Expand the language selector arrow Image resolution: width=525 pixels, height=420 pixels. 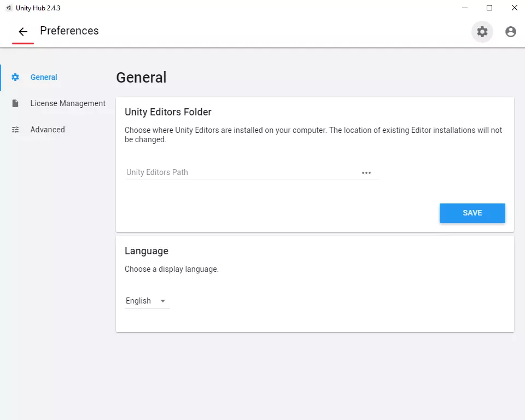162,301
